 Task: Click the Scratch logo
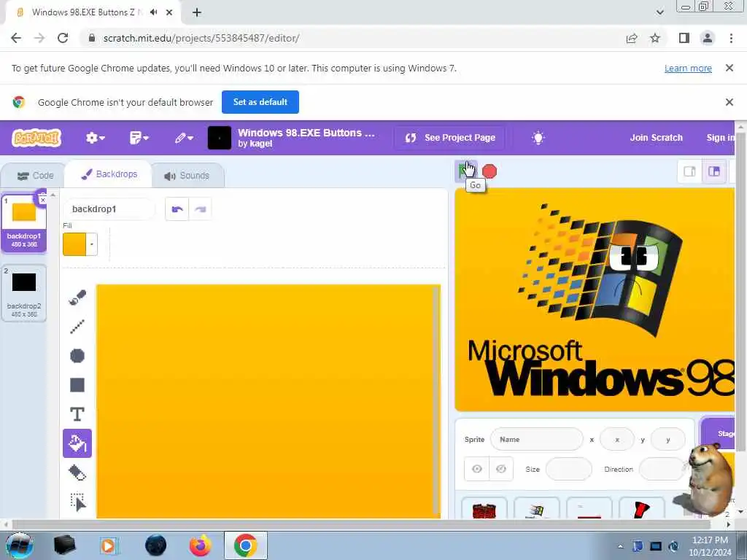[36, 138]
